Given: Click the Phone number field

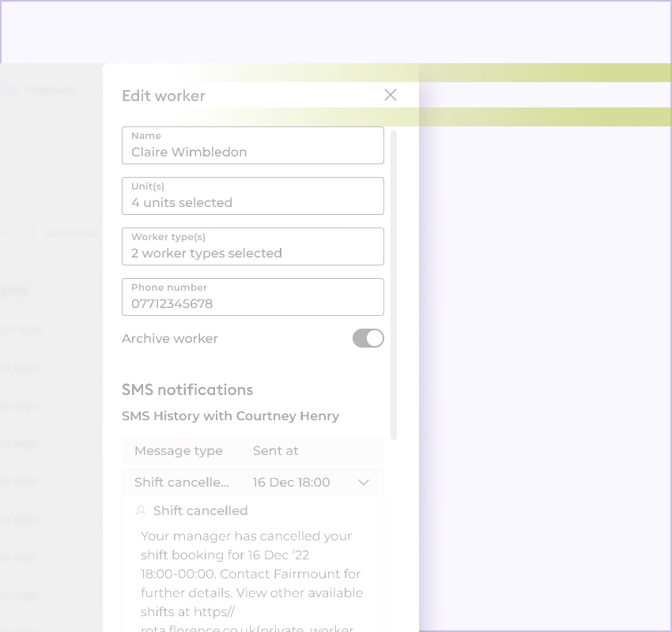Looking at the screenshot, I should (x=253, y=297).
